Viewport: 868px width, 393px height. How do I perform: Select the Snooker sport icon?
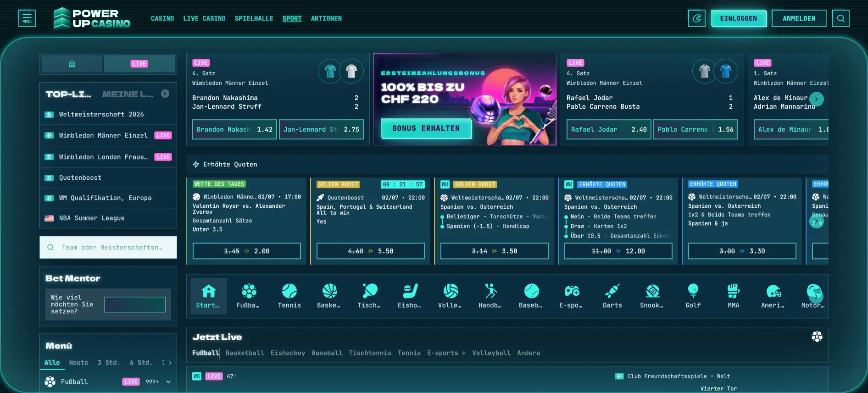click(652, 296)
